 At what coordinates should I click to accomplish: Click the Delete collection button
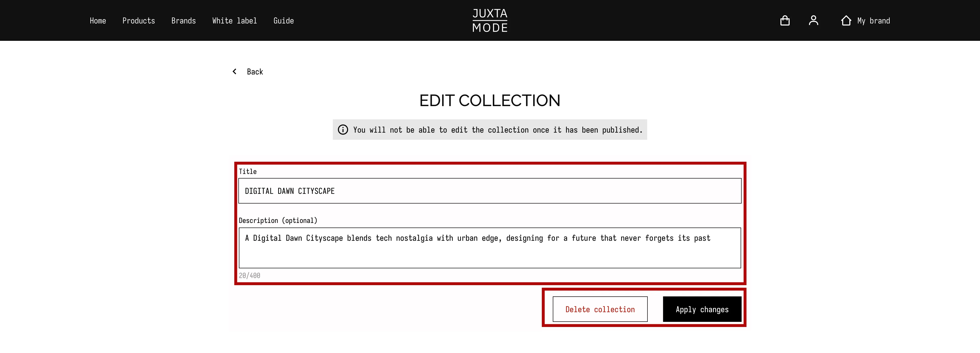click(x=600, y=309)
